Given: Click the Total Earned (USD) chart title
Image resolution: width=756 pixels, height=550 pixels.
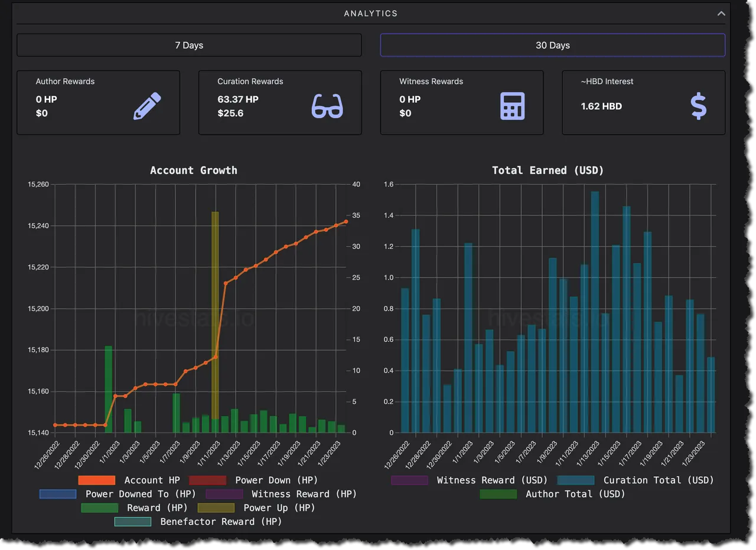Looking at the screenshot, I should tap(548, 171).
